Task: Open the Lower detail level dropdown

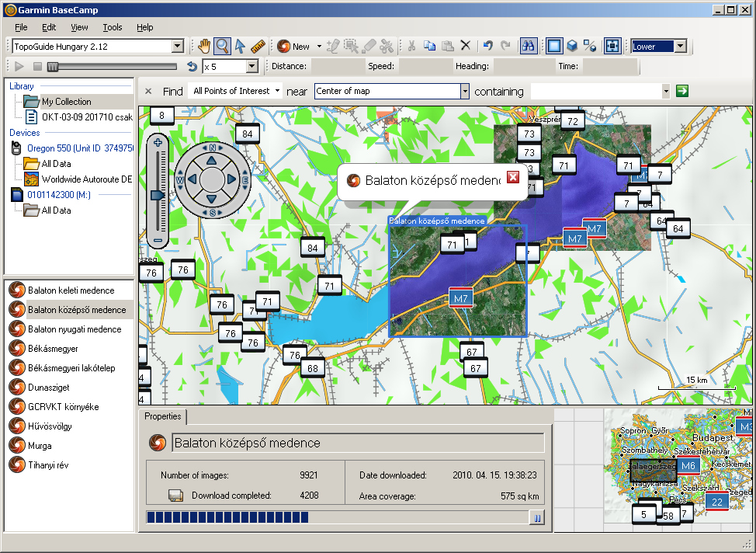Action: (681, 47)
